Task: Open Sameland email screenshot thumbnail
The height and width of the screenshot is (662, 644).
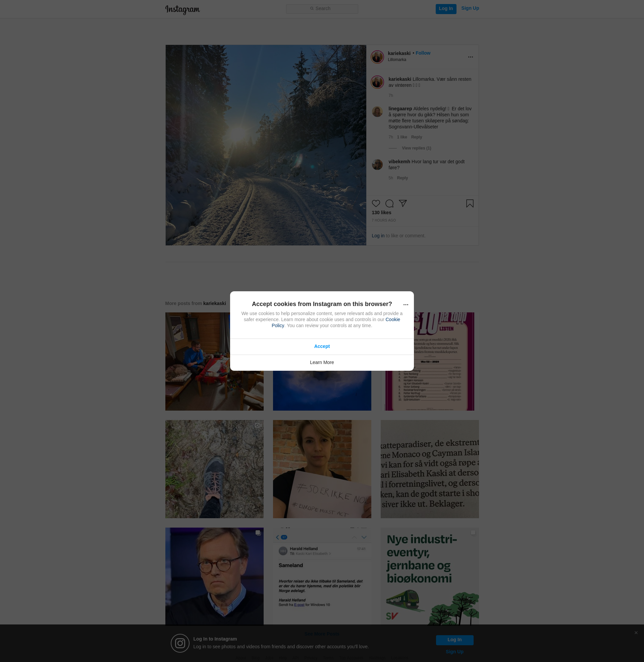Action: [x=322, y=576]
